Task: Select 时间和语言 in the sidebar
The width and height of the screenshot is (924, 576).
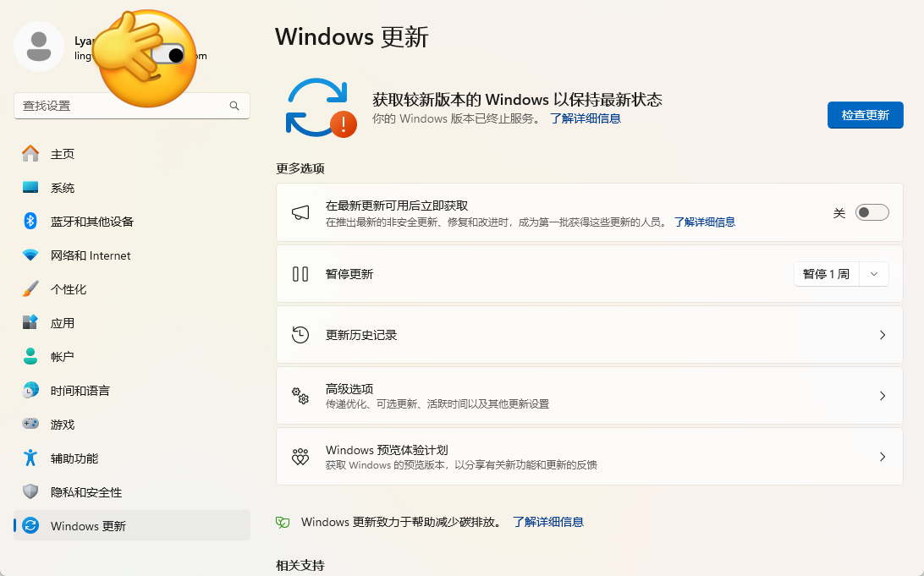Action: click(x=80, y=391)
